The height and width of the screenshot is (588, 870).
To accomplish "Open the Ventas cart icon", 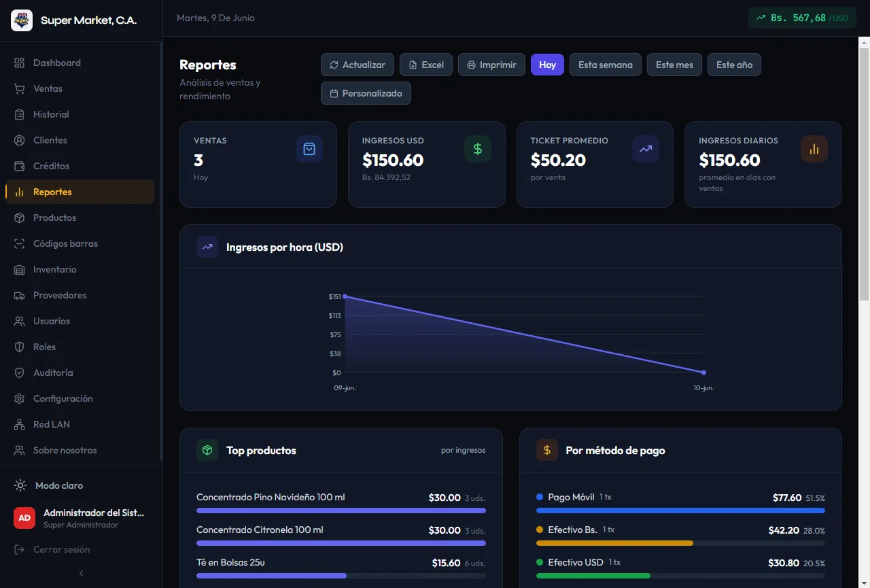I will (x=20, y=88).
